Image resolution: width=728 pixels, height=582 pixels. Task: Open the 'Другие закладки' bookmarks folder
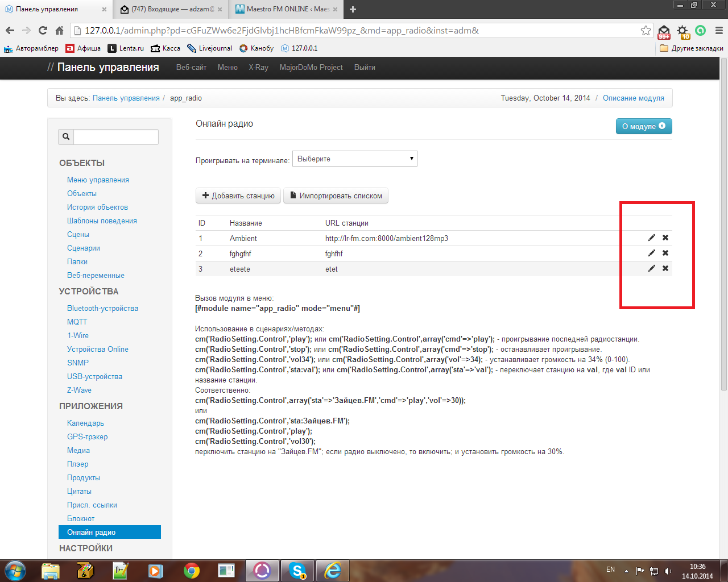click(x=692, y=48)
